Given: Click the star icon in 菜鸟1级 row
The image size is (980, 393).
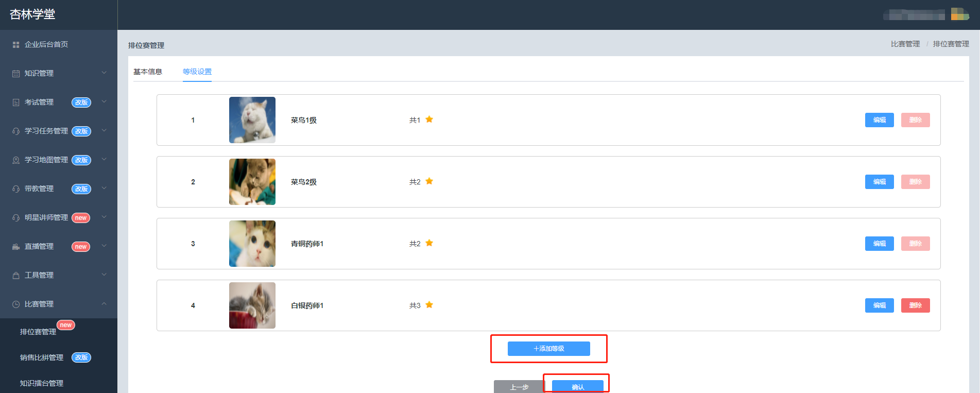Looking at the screenshot, I should [429, 119].
